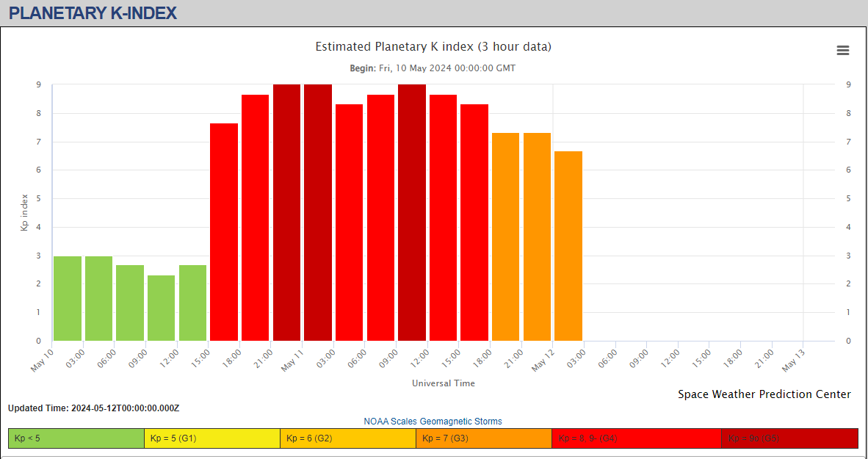Screen dimensions: 868x459
Task: Select the red bar from 18:00 to 21:00 May 10
Action: pyautogui.click(x=256, y=217)
